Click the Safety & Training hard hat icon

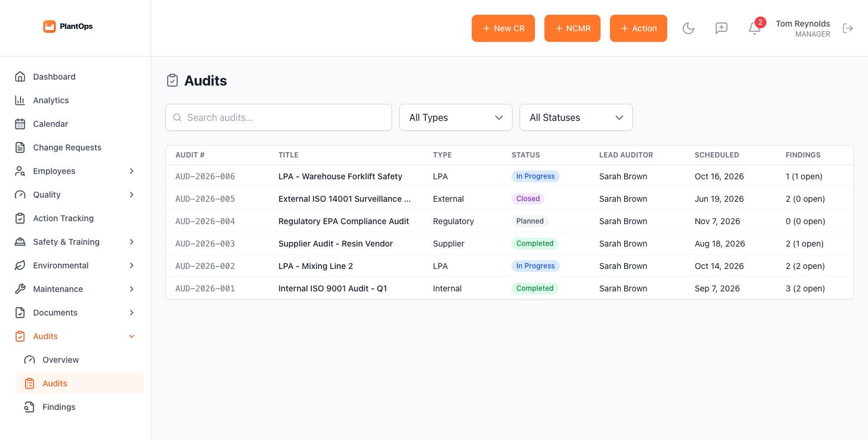click(20, 242)
